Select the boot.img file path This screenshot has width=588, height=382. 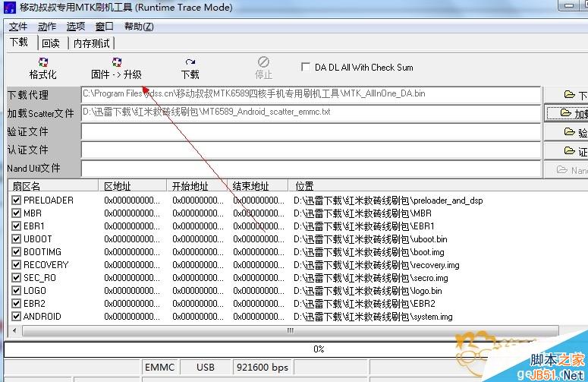369,252
